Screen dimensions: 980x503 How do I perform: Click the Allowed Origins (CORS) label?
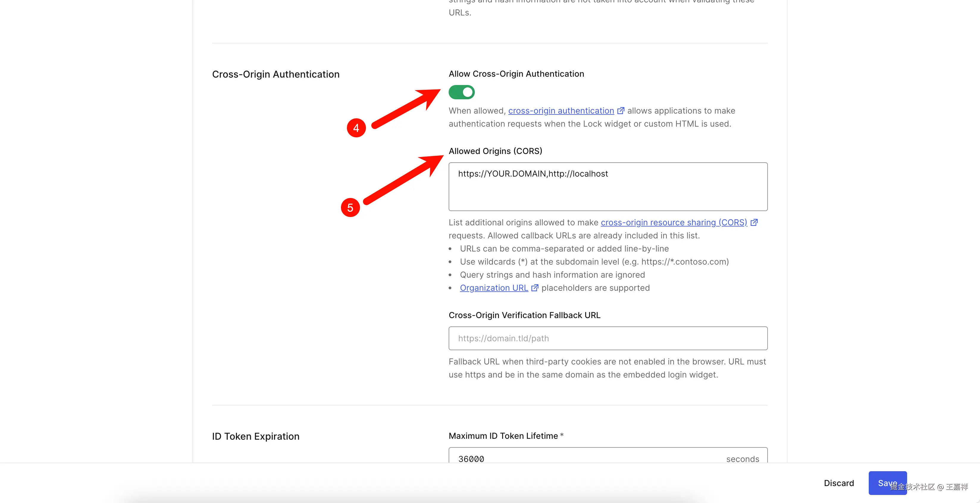tap(495, 151)
